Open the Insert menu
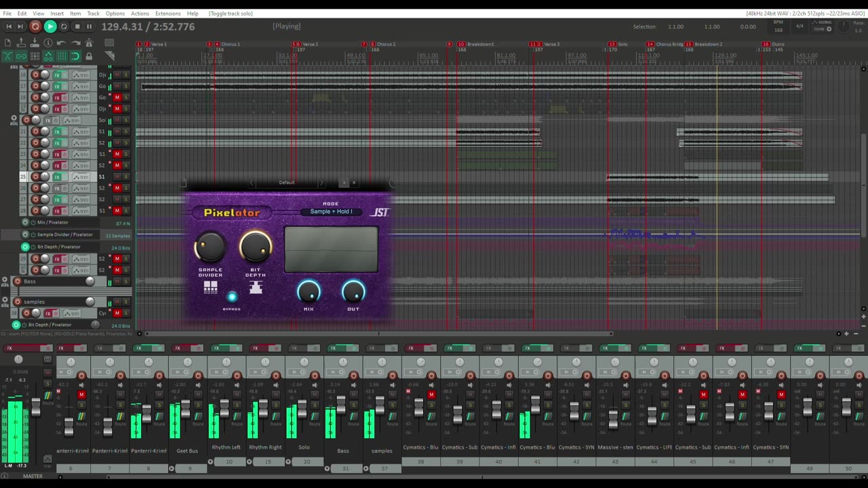868x488 pixels. tap(57, 14)
